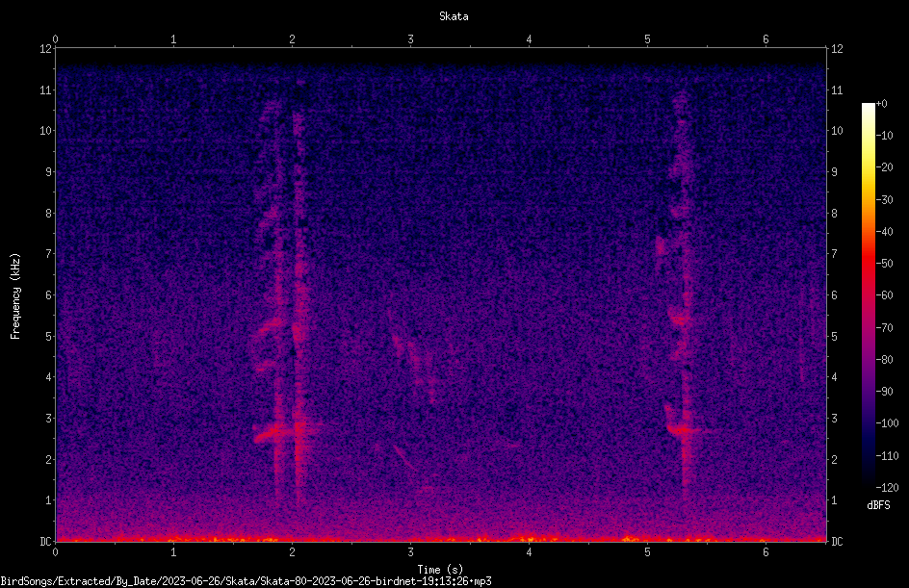Click the '1' tick on the bottom time axis
Screen dimensions: 909x588
tap(173, 552)
